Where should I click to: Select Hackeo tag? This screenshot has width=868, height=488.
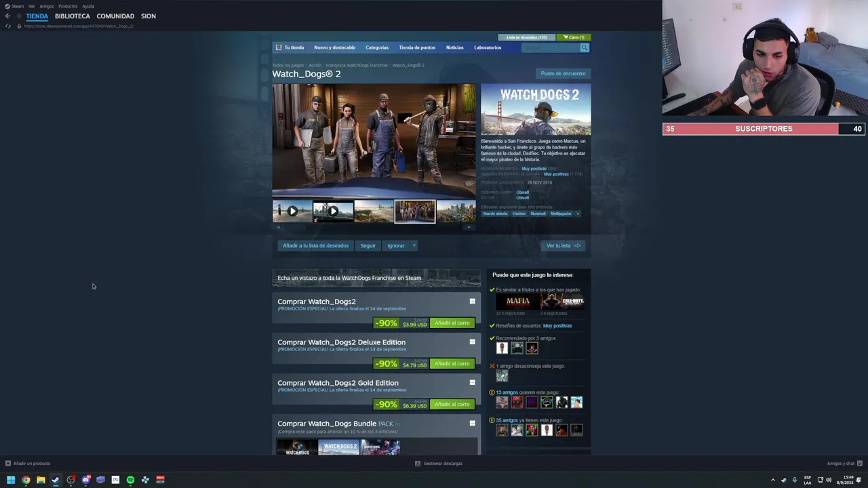click(x=519, y=213)
